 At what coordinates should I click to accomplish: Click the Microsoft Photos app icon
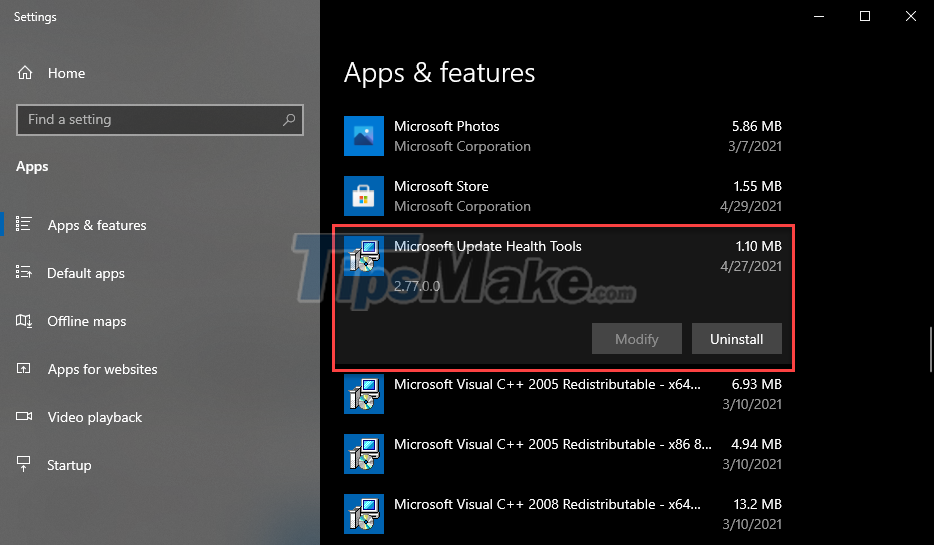coord(364,136)
